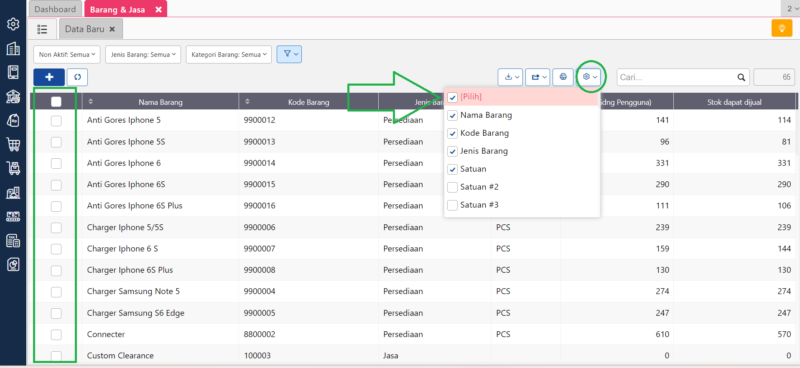
Task: Open the Non Aktif: Semua dropdown
Action: coord(67,54)
